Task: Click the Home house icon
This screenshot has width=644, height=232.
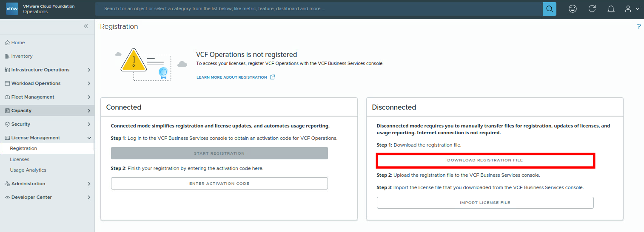Action: coord(7,42)
